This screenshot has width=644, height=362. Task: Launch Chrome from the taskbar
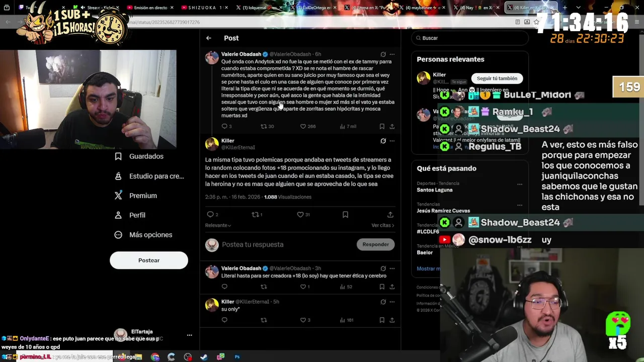[x=155, y=357]
